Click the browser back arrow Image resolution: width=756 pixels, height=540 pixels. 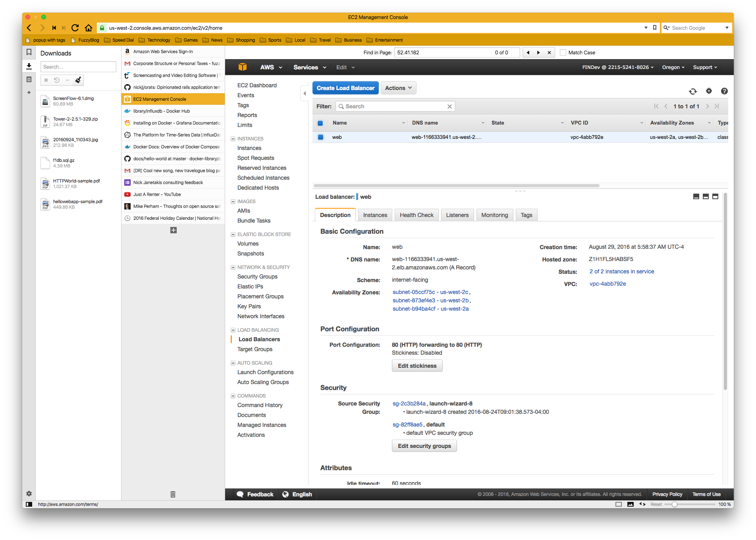[x=29, y=28]
